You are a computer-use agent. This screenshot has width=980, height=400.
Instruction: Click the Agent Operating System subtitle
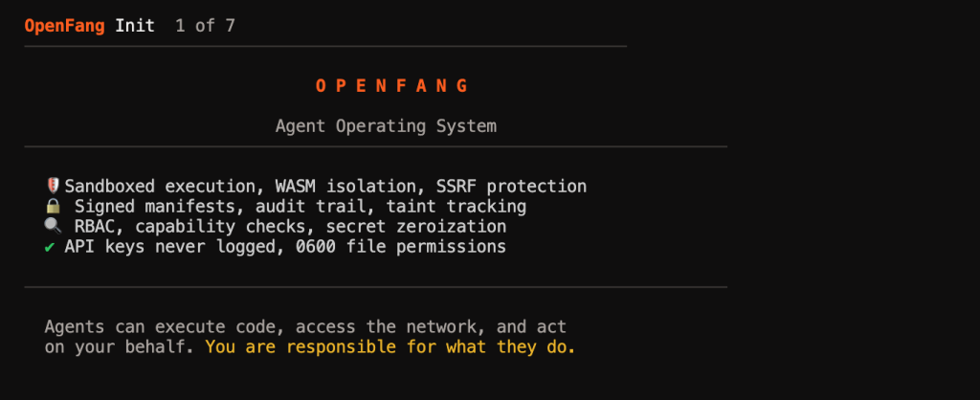pyautogui.click(x=386, y=125)
